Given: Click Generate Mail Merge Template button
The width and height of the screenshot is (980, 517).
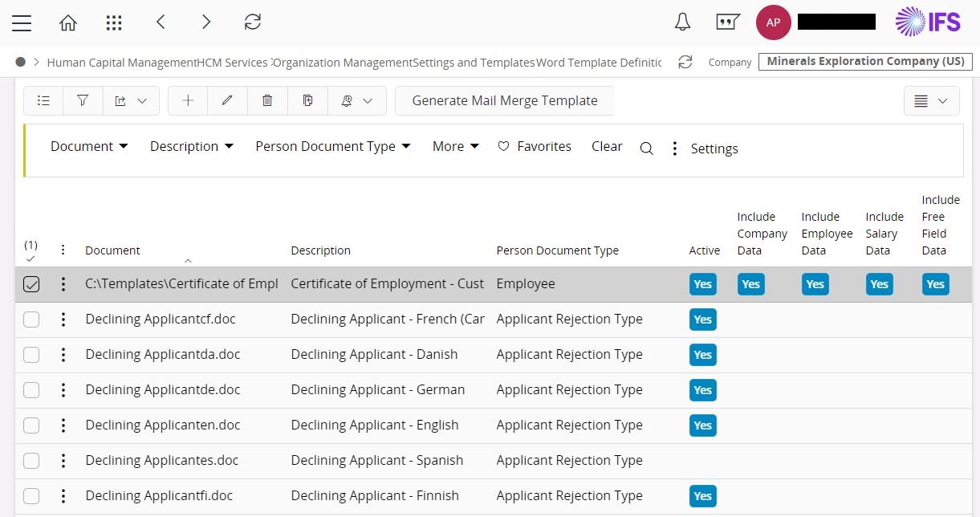Looking at the screenshot, I should click(x=504, y=100).
